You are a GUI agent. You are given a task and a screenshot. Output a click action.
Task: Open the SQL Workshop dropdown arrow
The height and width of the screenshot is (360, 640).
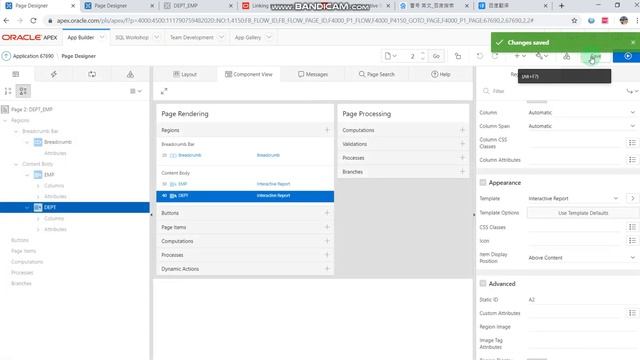pyautogui.click(x=157, y=38)
